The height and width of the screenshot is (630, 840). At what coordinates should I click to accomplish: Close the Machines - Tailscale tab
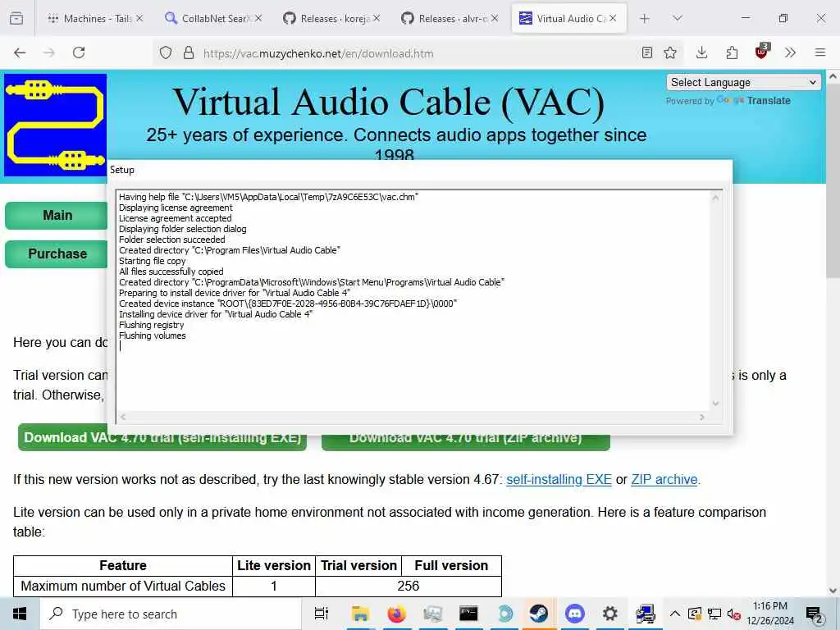(x=139, y=18)
